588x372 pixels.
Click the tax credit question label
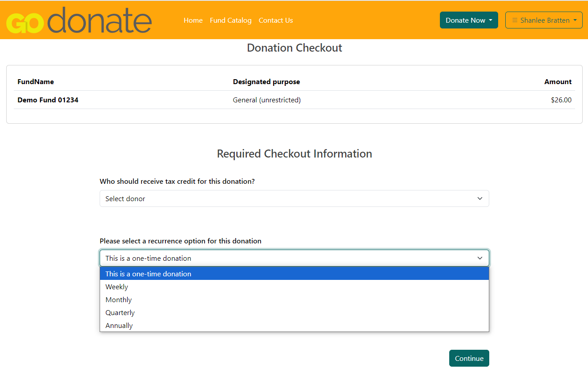pyautogui.click(x=177, y=182)
